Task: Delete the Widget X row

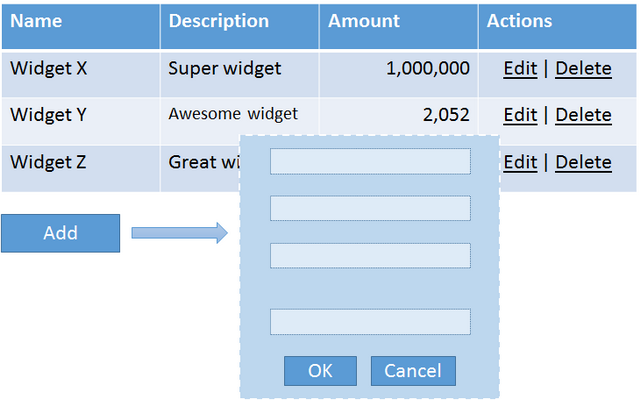Action: (x=583, y=68)
